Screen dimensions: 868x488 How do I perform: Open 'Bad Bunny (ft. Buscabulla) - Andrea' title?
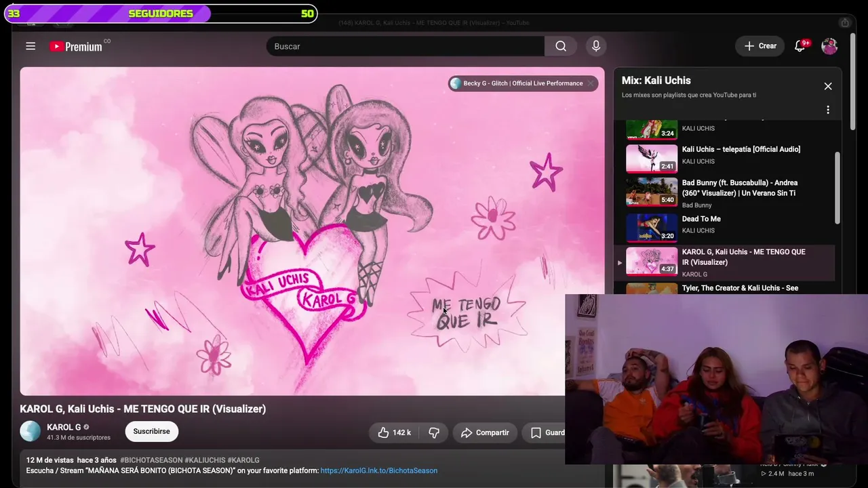click(740, 188)
